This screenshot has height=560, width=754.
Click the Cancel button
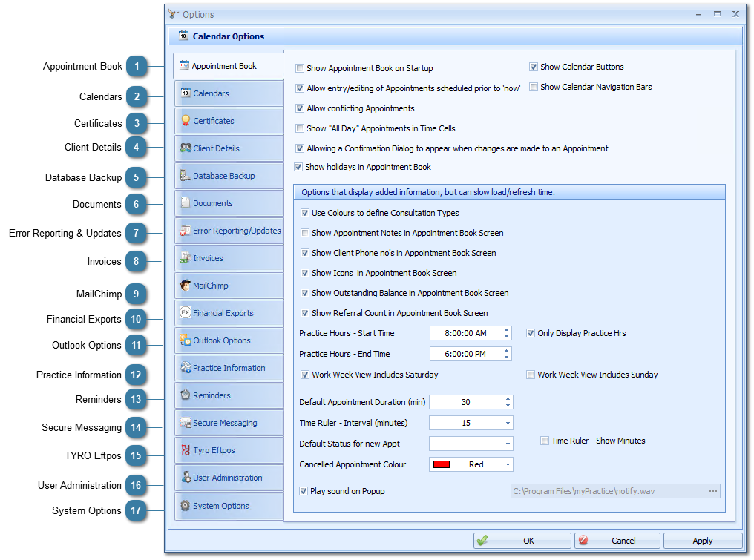(617, 541)
